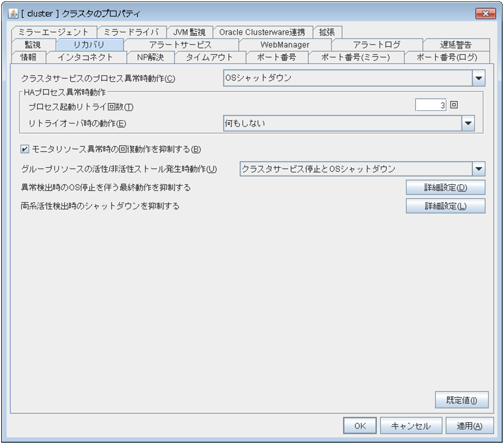Expand グループリソースの活性/非活性ストール発生時動作 dropdown
Image resolution: width=504 pixels, height=444 pixels.
[479, 169]
